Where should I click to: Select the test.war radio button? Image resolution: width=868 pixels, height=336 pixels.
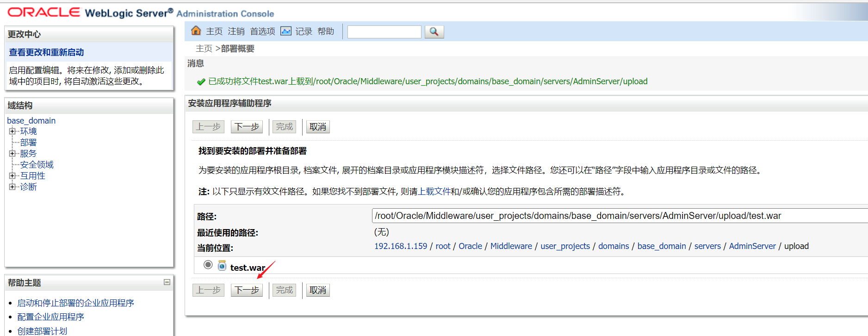point(208,265)
